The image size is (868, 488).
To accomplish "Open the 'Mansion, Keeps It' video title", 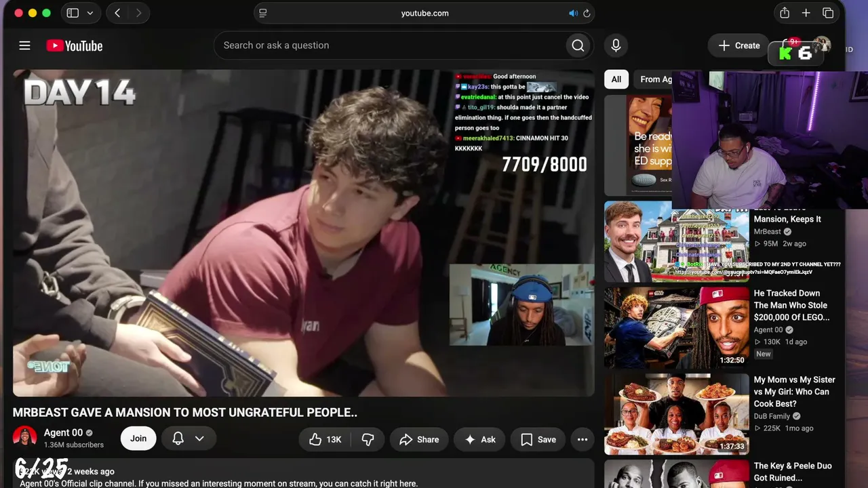I will (787, 219).
